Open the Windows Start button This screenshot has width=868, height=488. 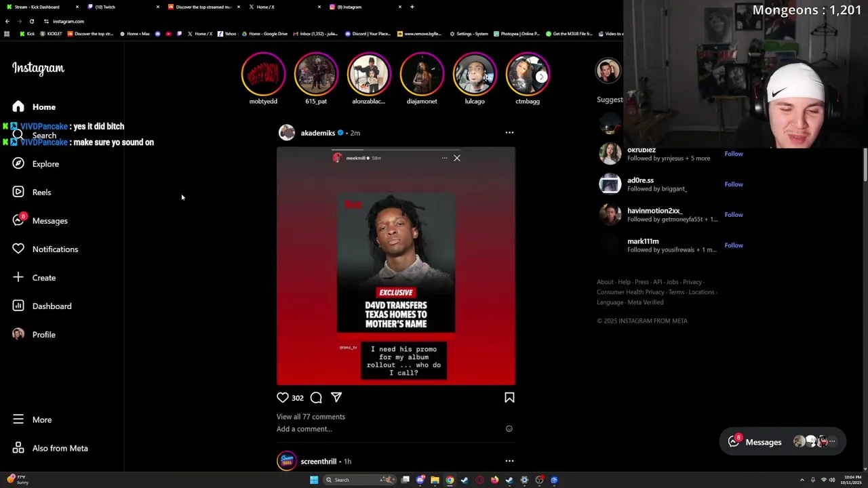tap(314, 480)
